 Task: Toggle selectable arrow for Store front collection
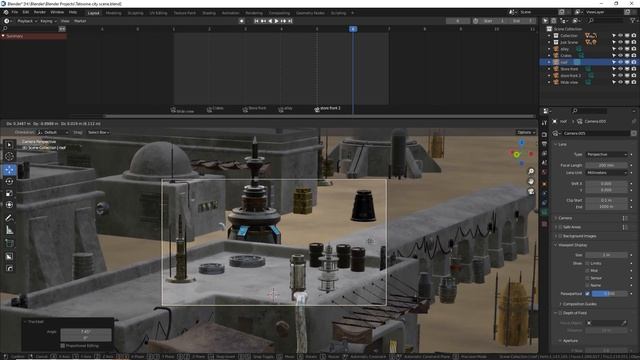pos(613,69)
